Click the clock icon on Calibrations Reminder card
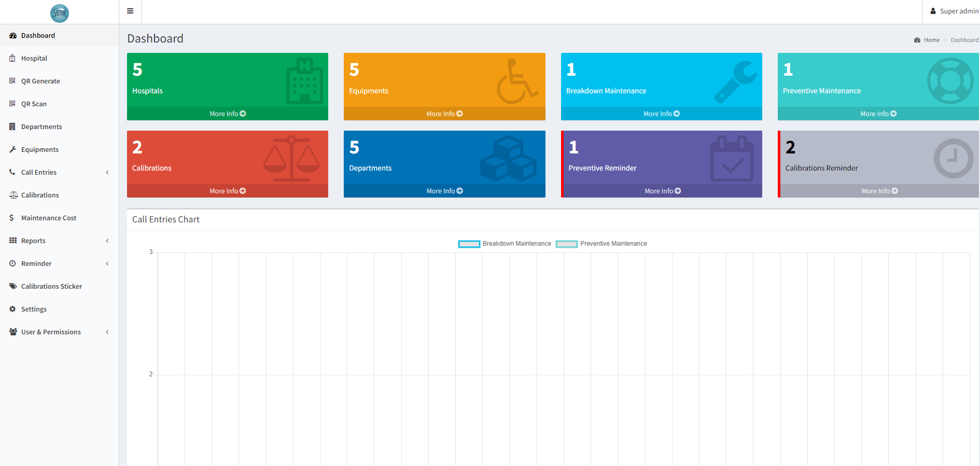 coord(954,159)
